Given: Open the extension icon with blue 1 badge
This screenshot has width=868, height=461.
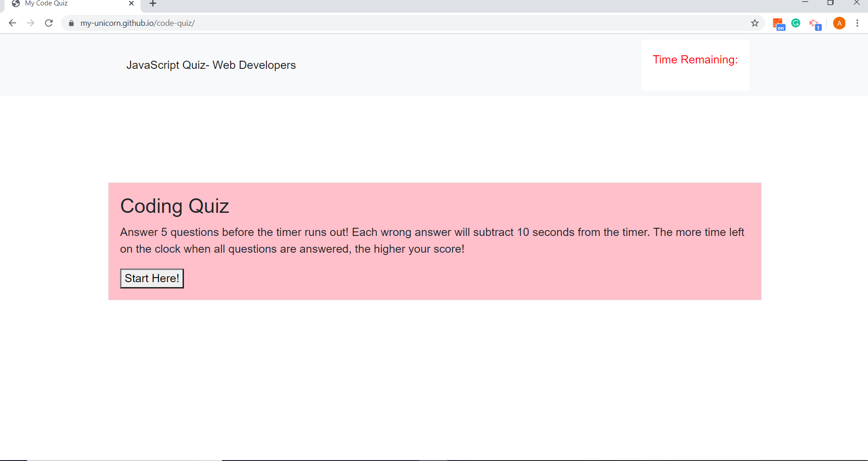Looking at the screenshot, I should [x=815, y=24].
